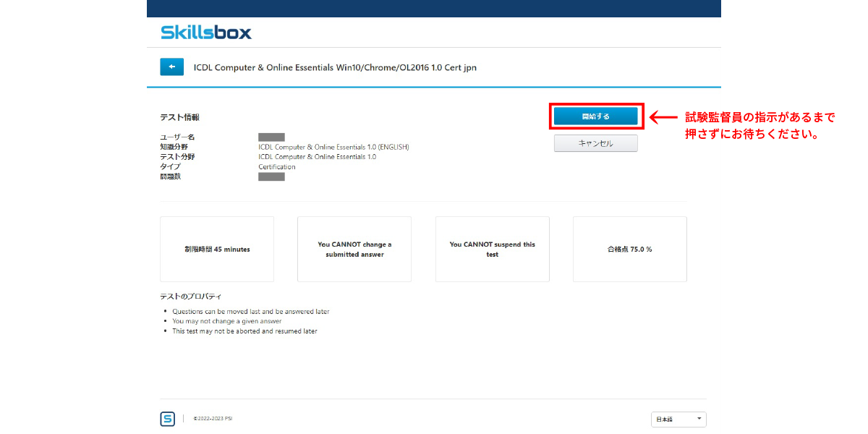The width and height of the screenshot is (868, 434).
Task: Cancel the test with キャンセル button
Action: pos(596,143)
